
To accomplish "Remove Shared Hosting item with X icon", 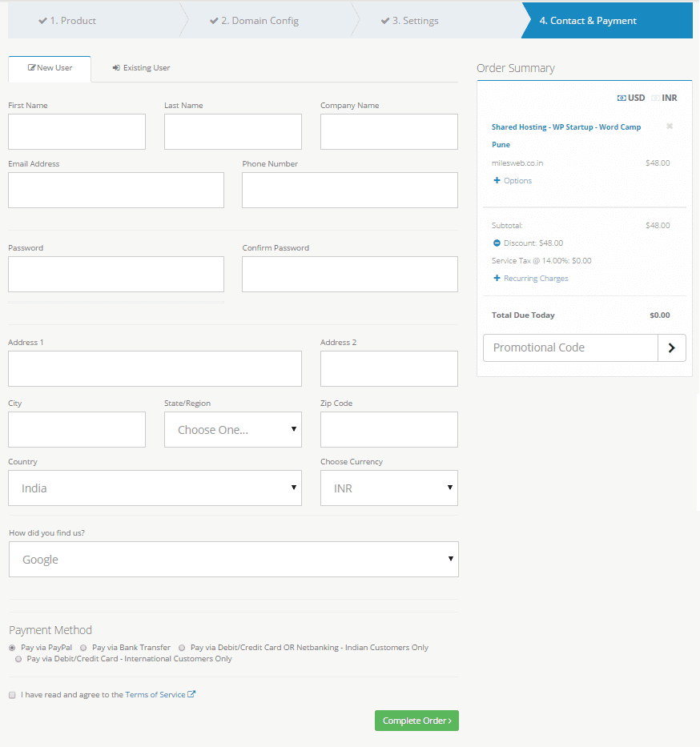I will [670, 127].
